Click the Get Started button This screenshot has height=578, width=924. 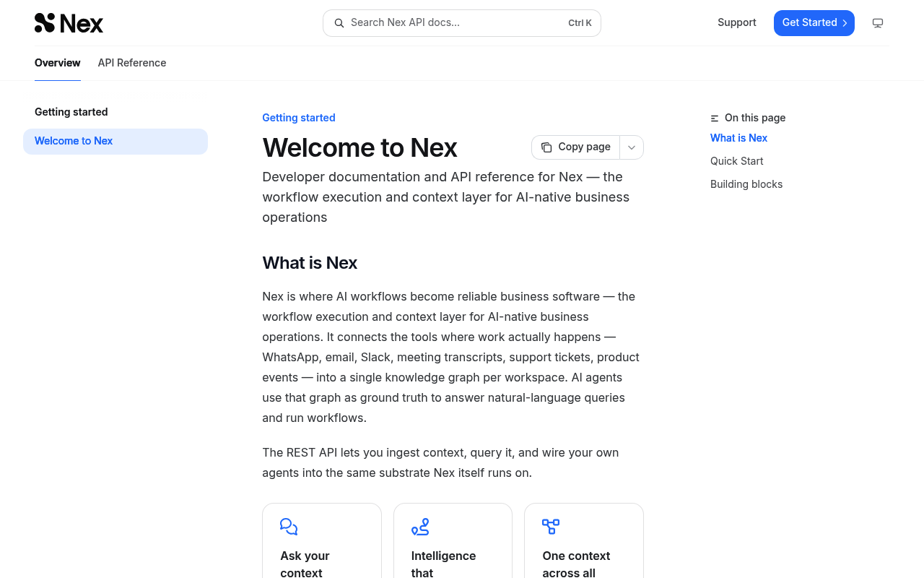point(814,23)
